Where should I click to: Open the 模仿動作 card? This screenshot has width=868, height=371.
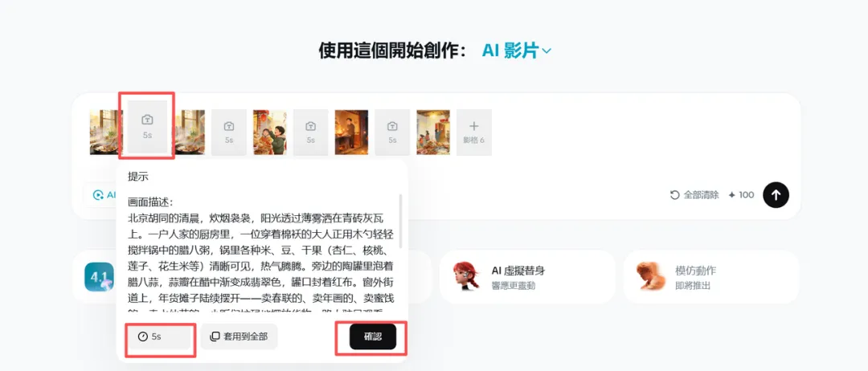tap(711, 276)
